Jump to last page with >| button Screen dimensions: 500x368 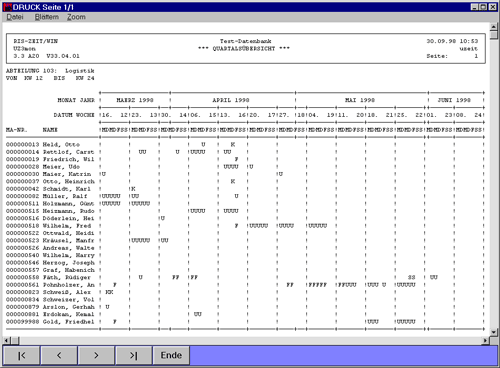[134, 355]
